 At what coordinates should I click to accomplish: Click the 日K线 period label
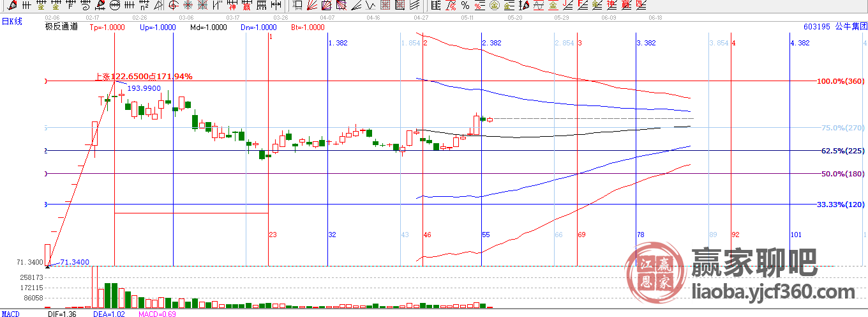(11, 21)
